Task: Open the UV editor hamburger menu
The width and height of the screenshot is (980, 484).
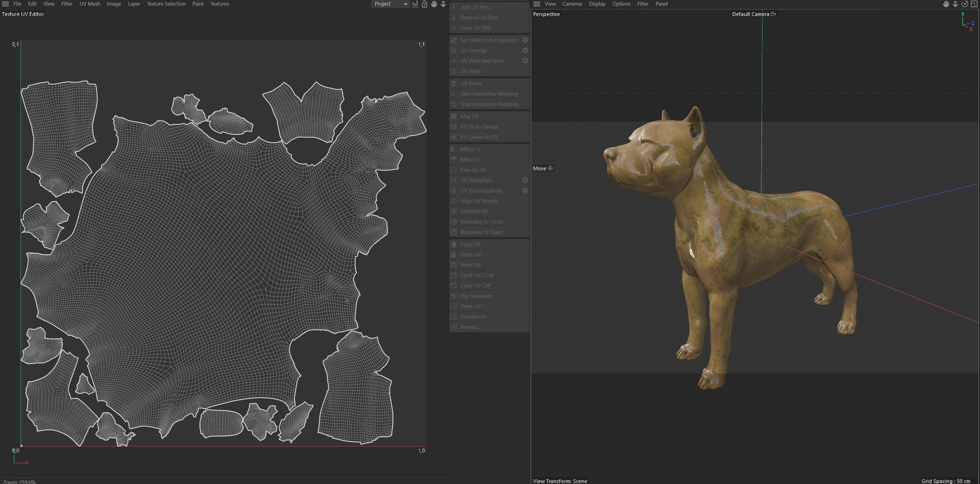Action: pyautogui.click(x=5, y=4)
